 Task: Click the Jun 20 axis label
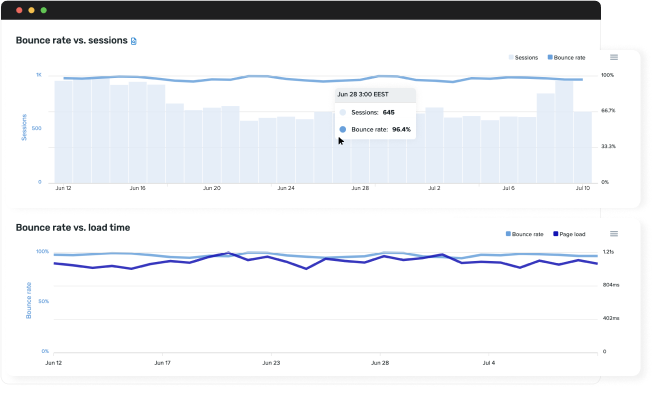point(212,188)
